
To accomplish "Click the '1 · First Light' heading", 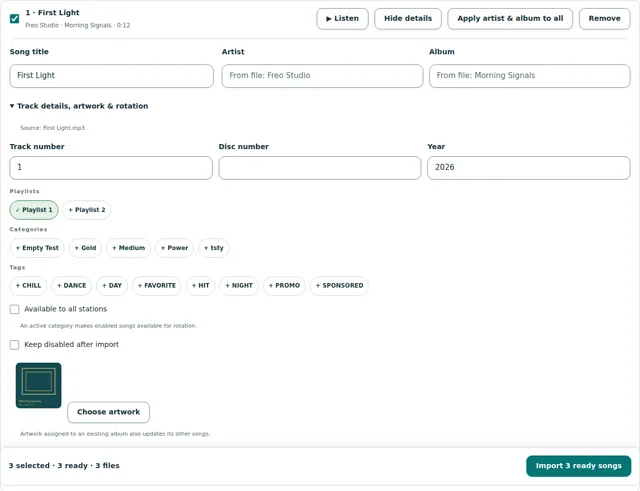I will click(52, 13).
